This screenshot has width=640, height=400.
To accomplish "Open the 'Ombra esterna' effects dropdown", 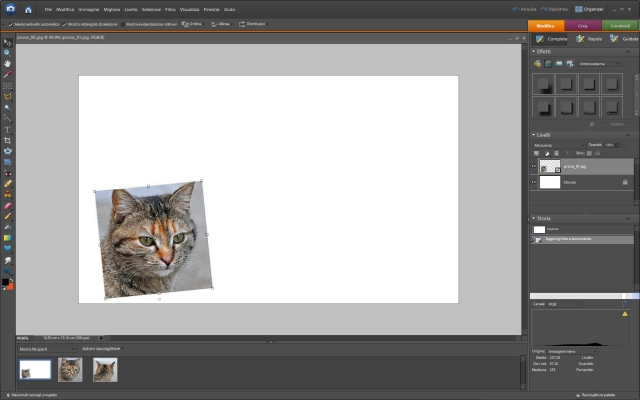I will pos(599,63).
